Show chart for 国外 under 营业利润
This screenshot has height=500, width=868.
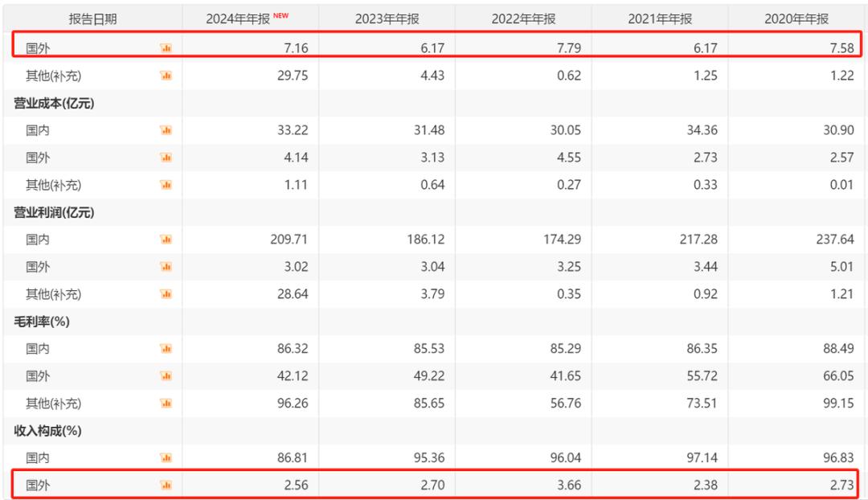(166, 267)
